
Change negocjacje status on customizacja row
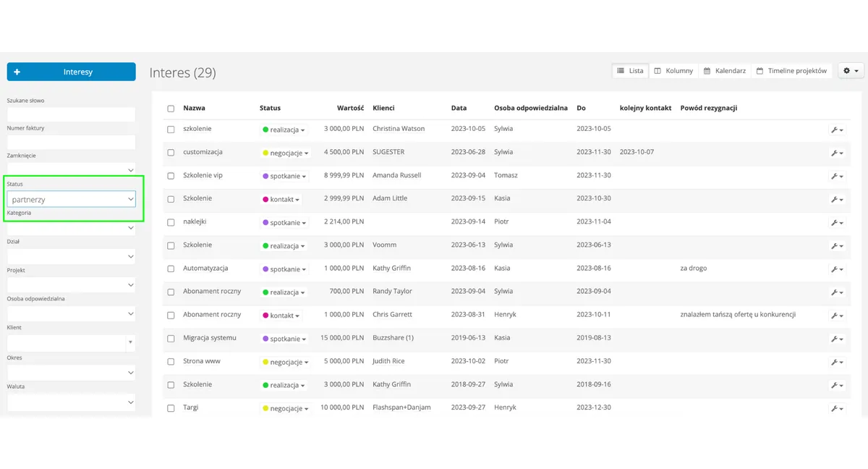point(286,153)
